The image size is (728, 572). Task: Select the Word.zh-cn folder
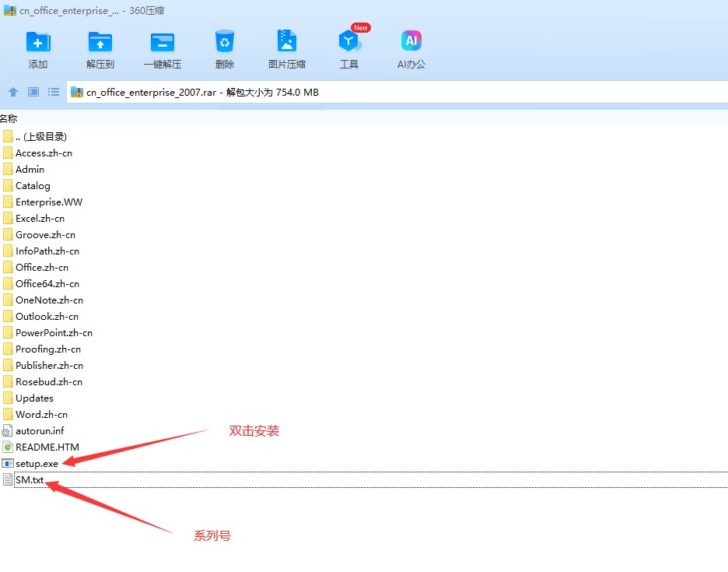pos(36,415)
